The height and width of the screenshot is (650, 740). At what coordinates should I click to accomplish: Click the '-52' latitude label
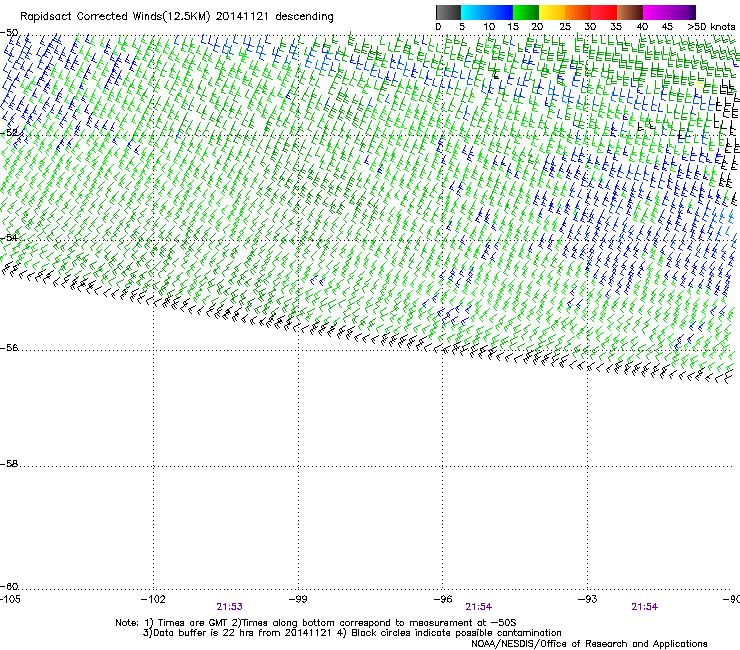point(9,133)
